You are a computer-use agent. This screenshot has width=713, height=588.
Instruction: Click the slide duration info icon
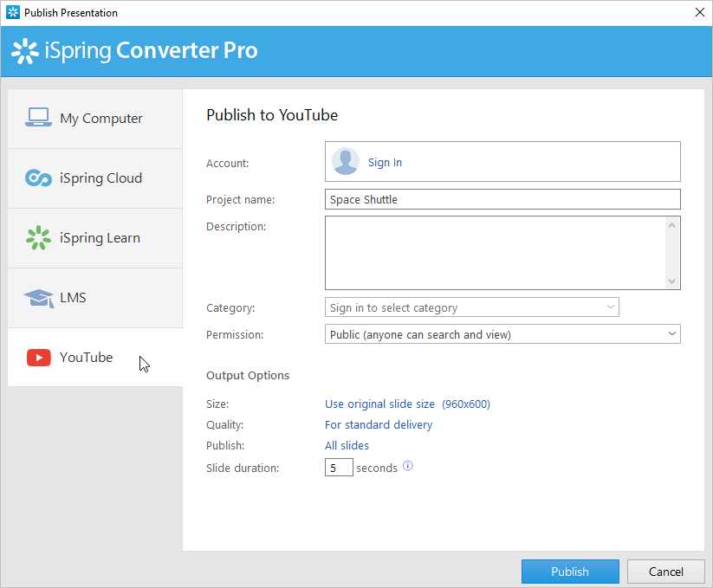(x=408, y=466)
